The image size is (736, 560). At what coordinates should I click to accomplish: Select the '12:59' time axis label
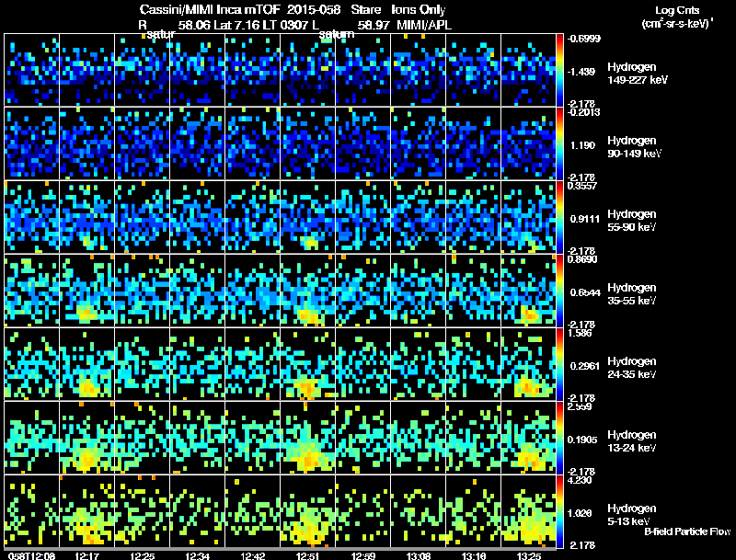coord(363,556)
